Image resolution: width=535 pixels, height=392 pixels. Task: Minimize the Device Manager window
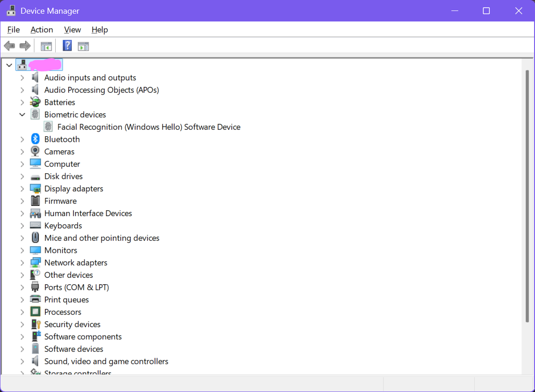tap(455, 11)
